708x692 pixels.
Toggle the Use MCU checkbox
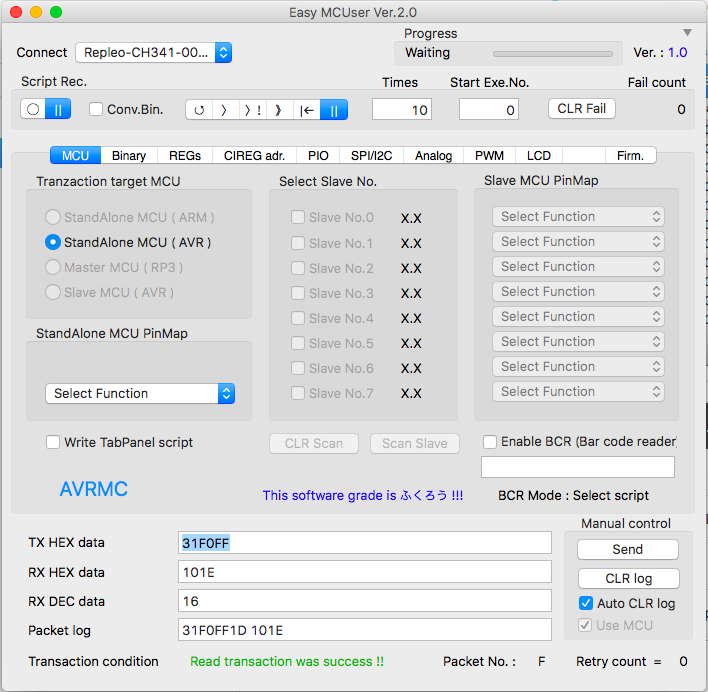coord(585,625)
